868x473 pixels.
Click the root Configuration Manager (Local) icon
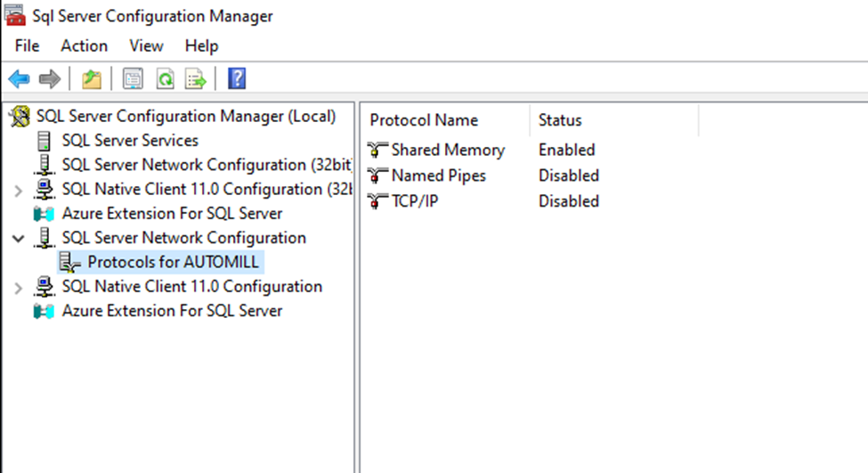20,117
